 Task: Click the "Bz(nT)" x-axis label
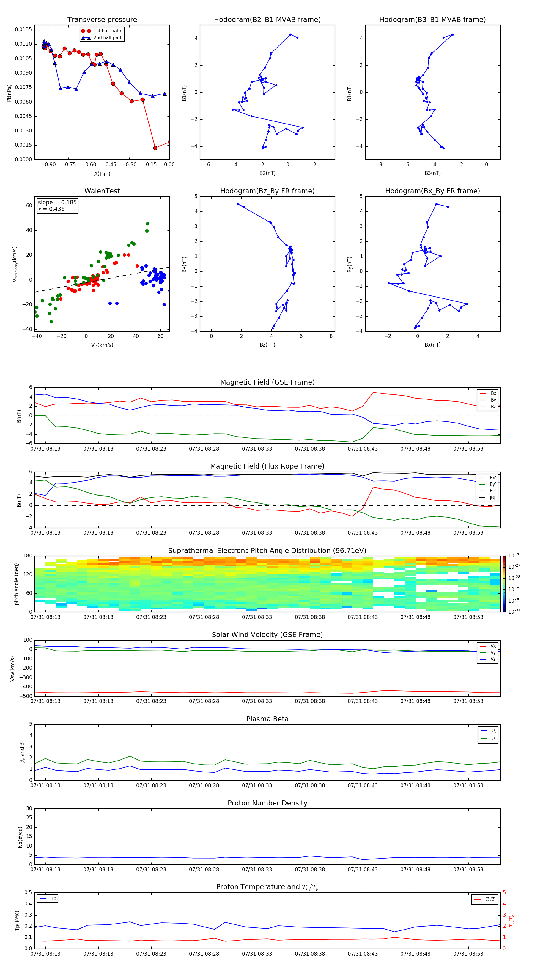267,345
